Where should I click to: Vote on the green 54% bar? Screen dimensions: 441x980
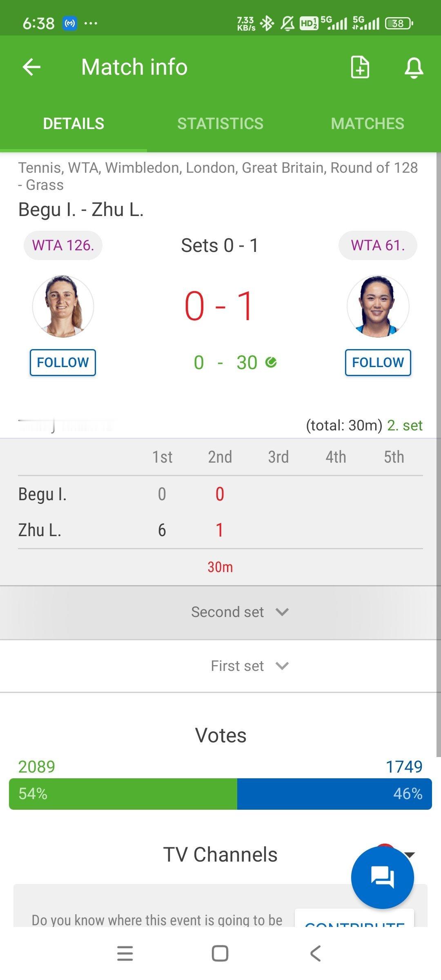pos(123,794)
